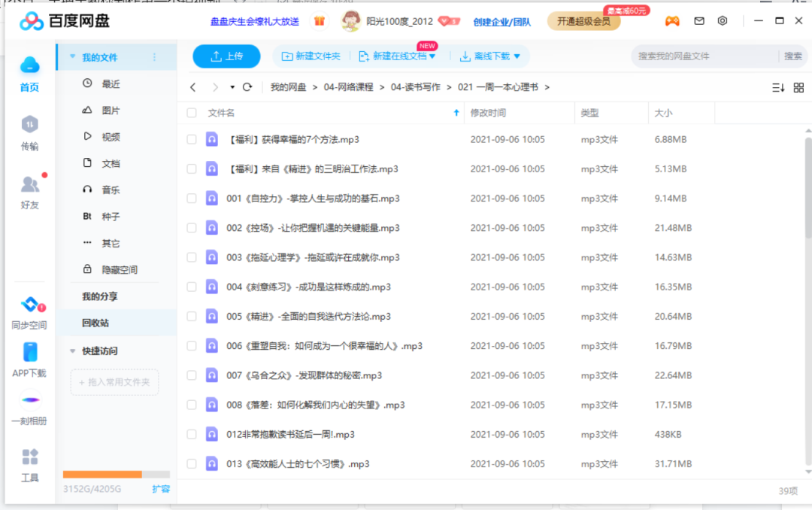
Task: Check the 002《控场》 file checkbox
Action: 192,228
